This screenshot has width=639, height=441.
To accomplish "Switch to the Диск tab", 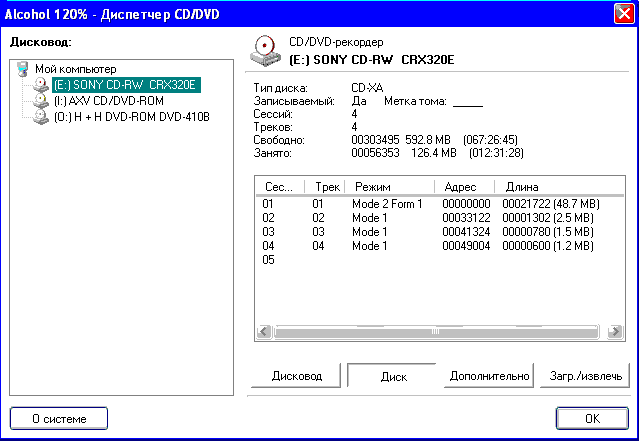I will click(x=393, y=377).
